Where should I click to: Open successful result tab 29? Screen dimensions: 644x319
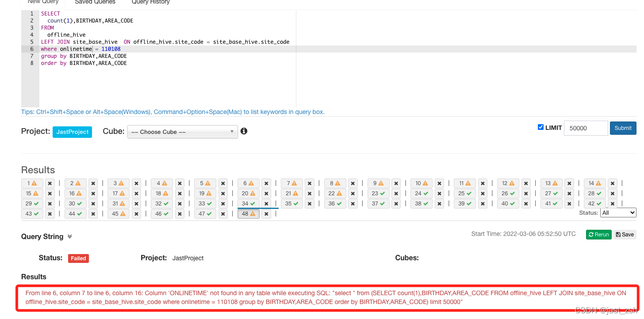[32, 204]
